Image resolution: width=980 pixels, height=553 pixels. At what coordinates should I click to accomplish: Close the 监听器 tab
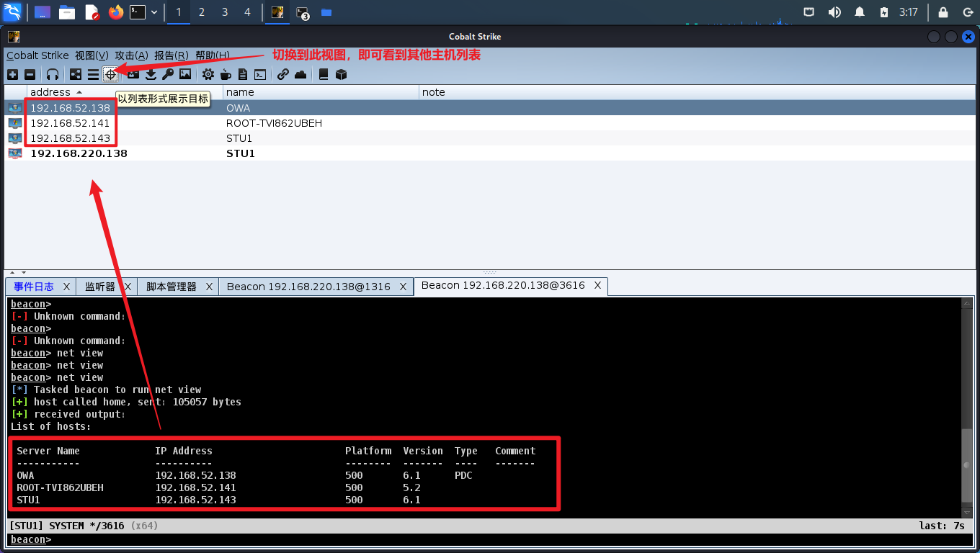128,287
